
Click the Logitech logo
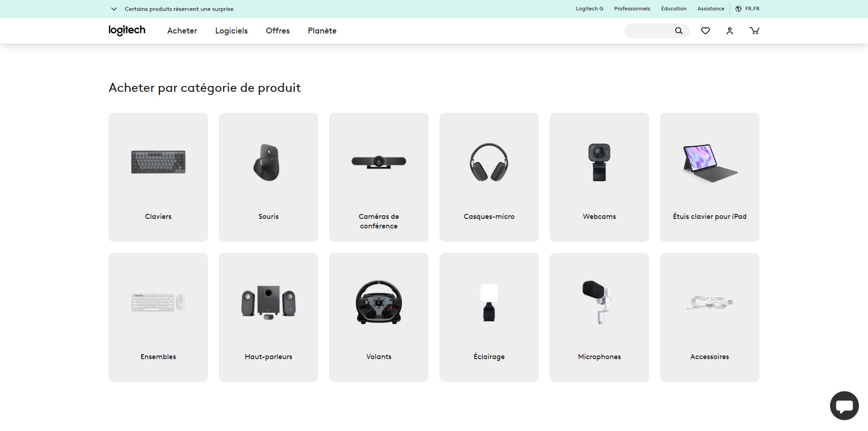[127, 30]
